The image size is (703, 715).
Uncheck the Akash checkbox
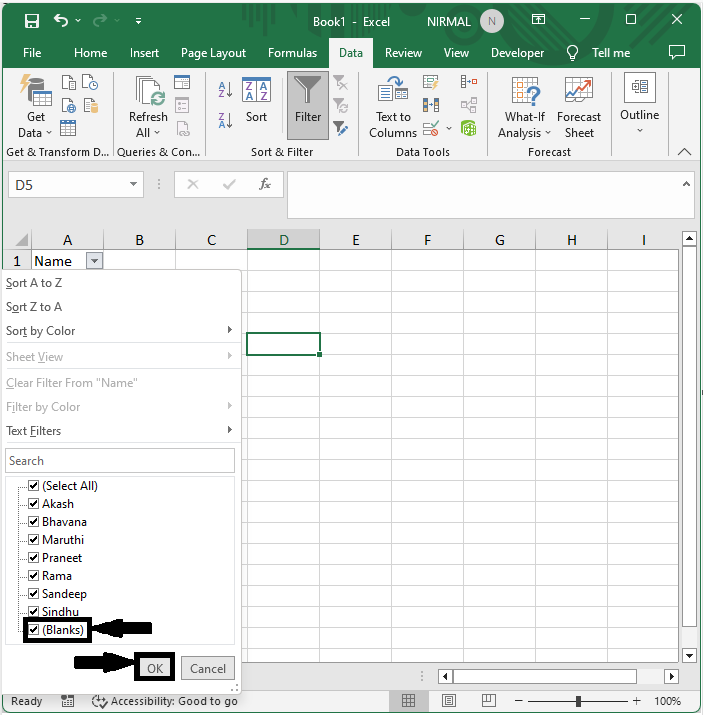coord(33,503)
